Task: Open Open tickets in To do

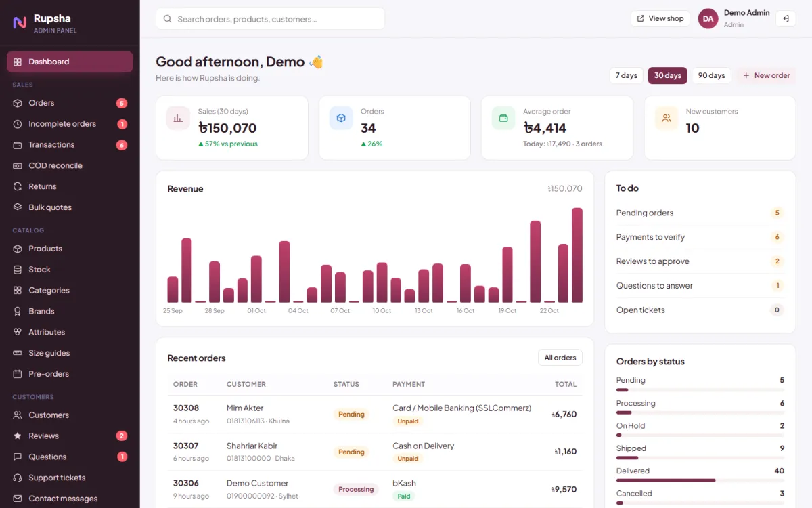Action: pyautogui.click(x=700, y=310)
